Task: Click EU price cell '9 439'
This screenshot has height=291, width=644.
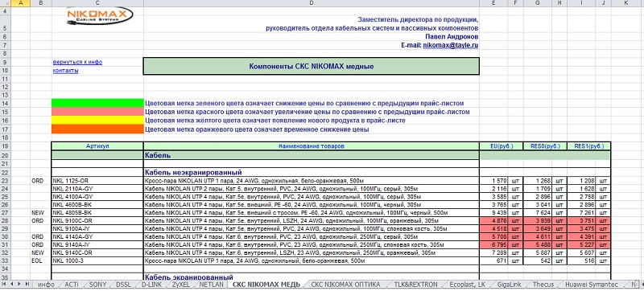Action: coord(494,213)
